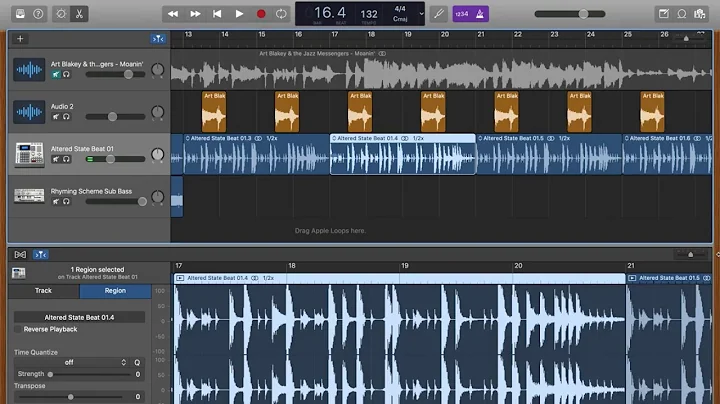Click Altered State Beat 01 pan knob
This screenshot has width=720, height=404.
click(x=158, y=154)
